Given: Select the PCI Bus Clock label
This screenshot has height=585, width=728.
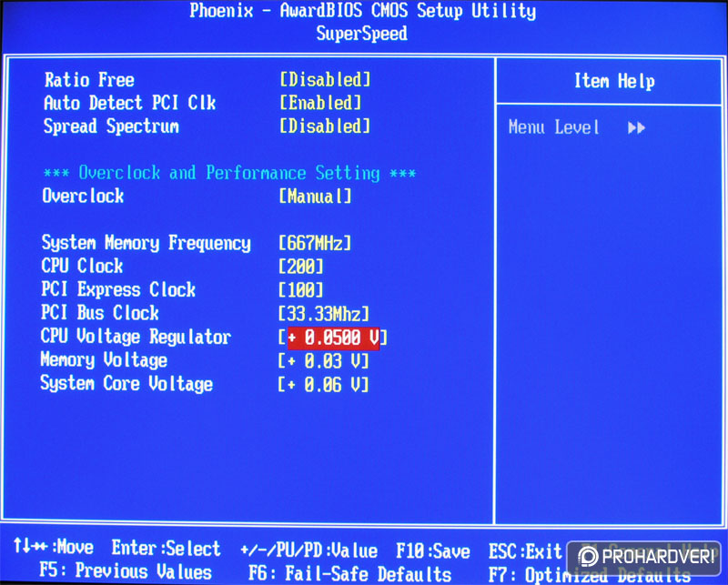Looking at the screenshot, I should point(100,312).
